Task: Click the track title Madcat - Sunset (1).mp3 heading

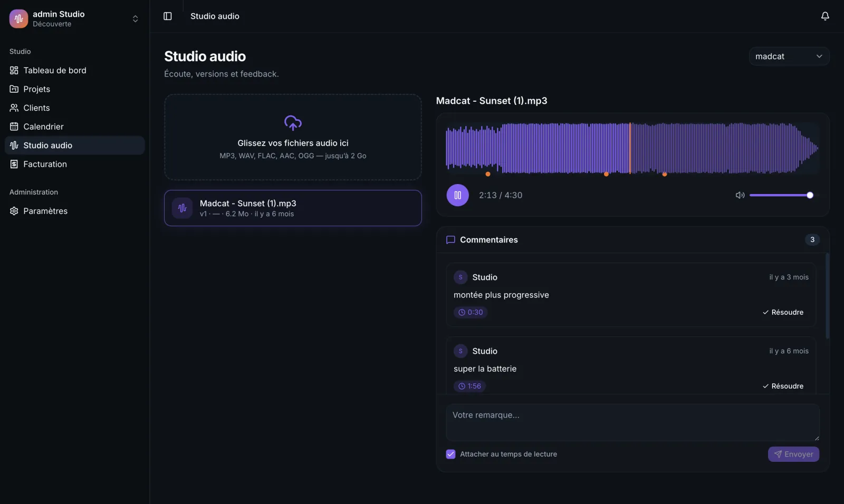Action: 492,101
